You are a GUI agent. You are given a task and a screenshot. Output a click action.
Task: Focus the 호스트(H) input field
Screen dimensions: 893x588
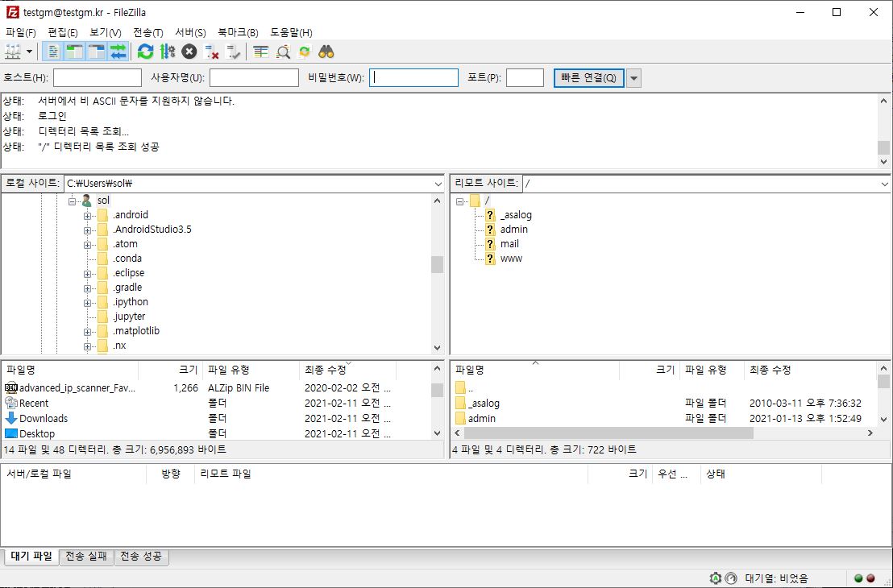(x=98, y=78)
